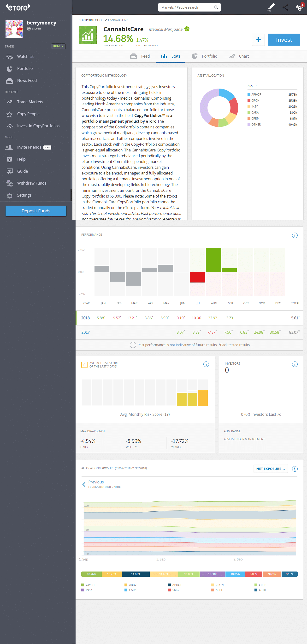
Task: Click the 13.00% purple allocation segment
Action: tap(212, 574)
